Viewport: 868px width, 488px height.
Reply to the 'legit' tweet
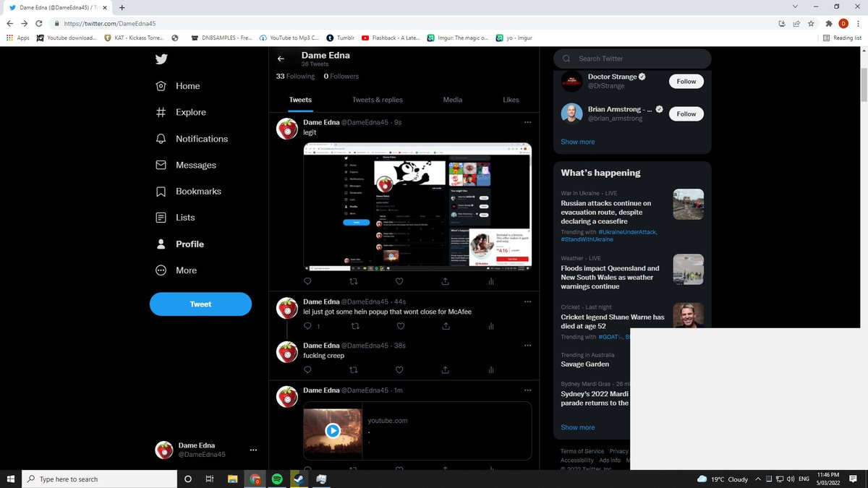307,281
